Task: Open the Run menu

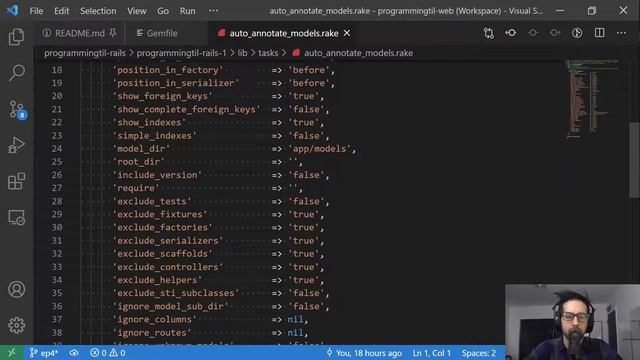Action: click(x=187, y=11)
